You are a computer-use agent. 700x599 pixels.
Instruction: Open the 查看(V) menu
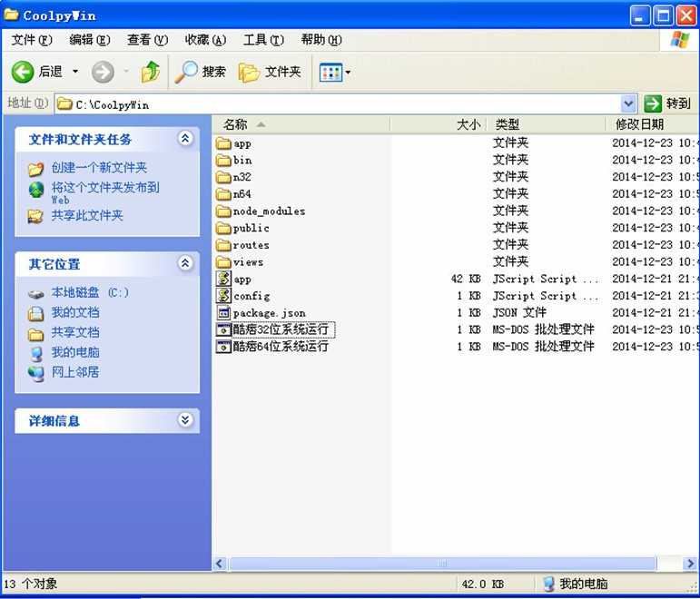(x=148, y=40)
